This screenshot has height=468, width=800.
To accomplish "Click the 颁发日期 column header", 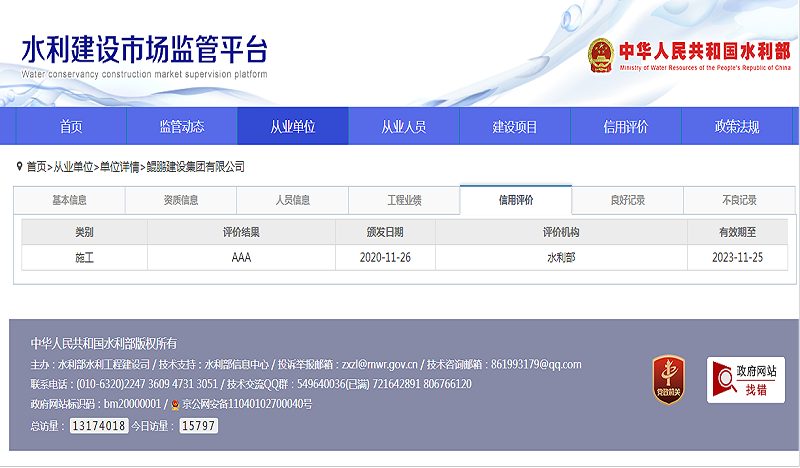I will point(385,232).
